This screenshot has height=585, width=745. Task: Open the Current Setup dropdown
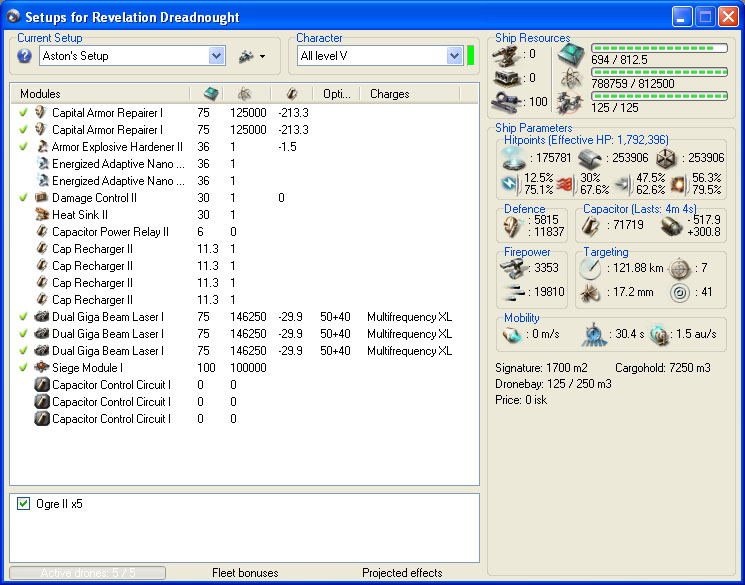tap(217, 56)
